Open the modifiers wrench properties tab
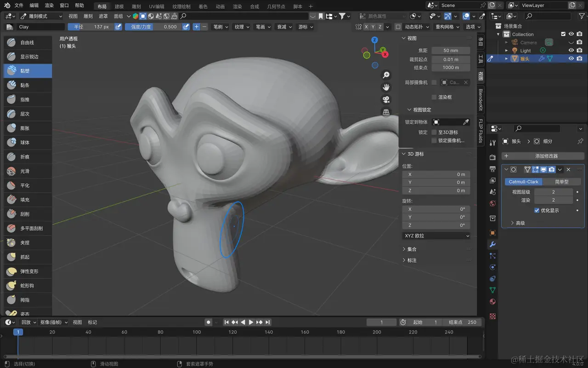Screen dimensions: 588x368 (x=492, y=244)
